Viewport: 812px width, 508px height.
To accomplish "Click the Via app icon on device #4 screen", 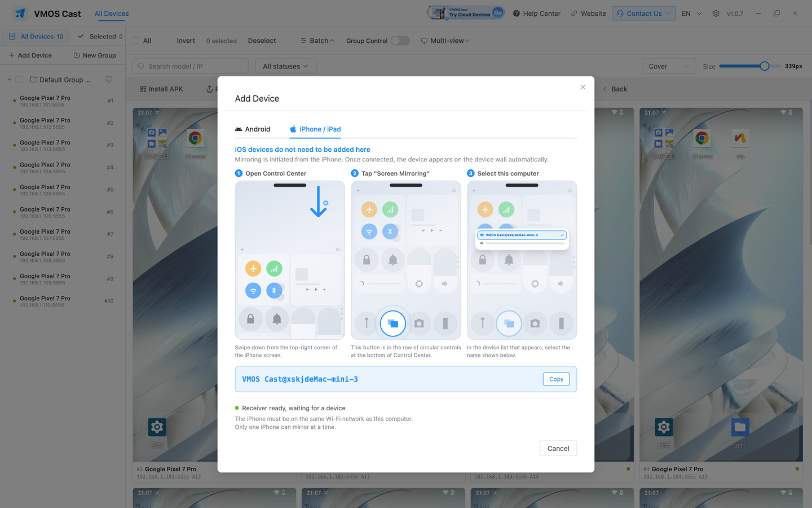I will 740,138.
